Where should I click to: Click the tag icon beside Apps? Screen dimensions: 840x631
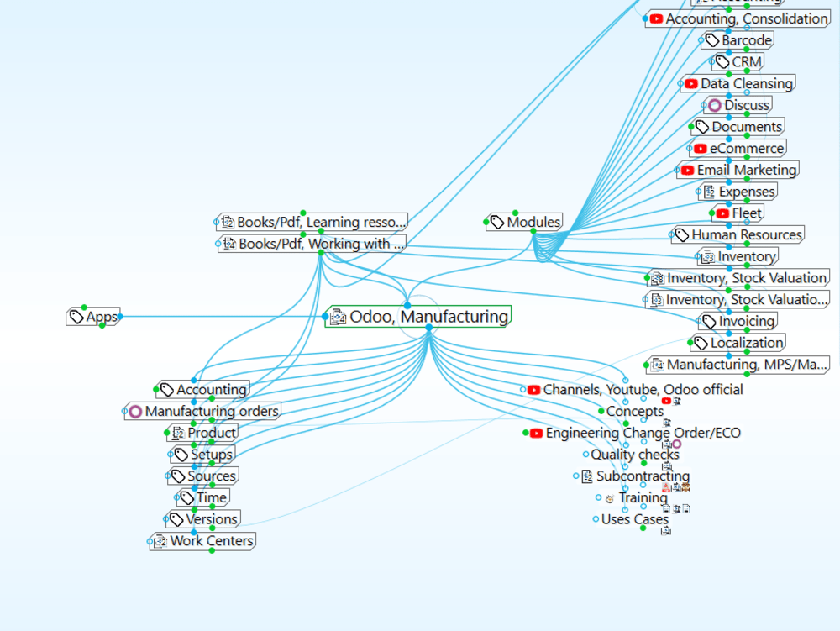76,317
